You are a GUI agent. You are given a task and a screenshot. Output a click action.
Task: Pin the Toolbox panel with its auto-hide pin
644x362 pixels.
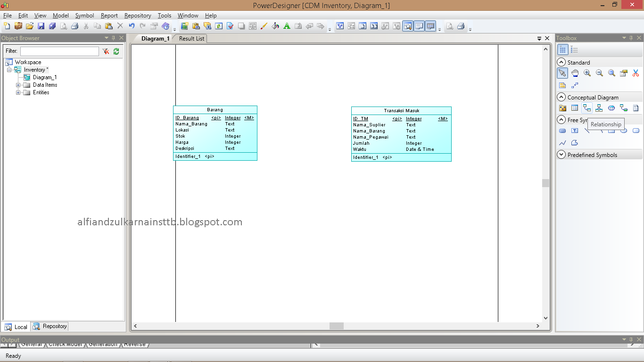pos(632,38)
